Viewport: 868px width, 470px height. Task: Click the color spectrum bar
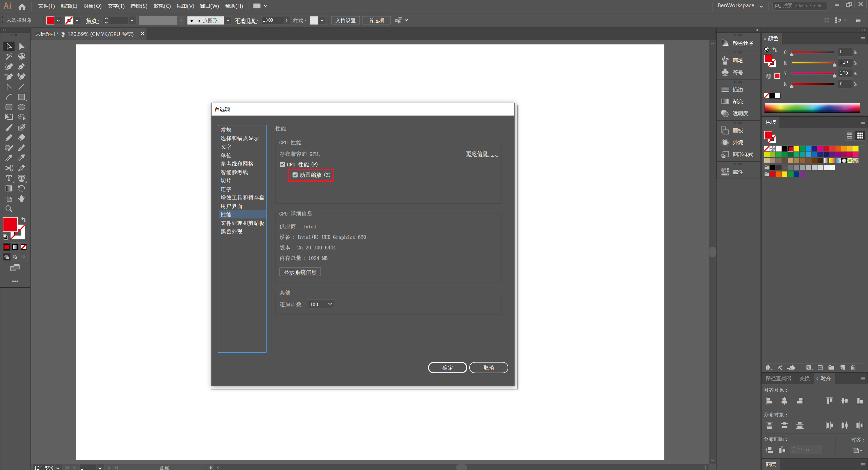[x=812, y=108]
